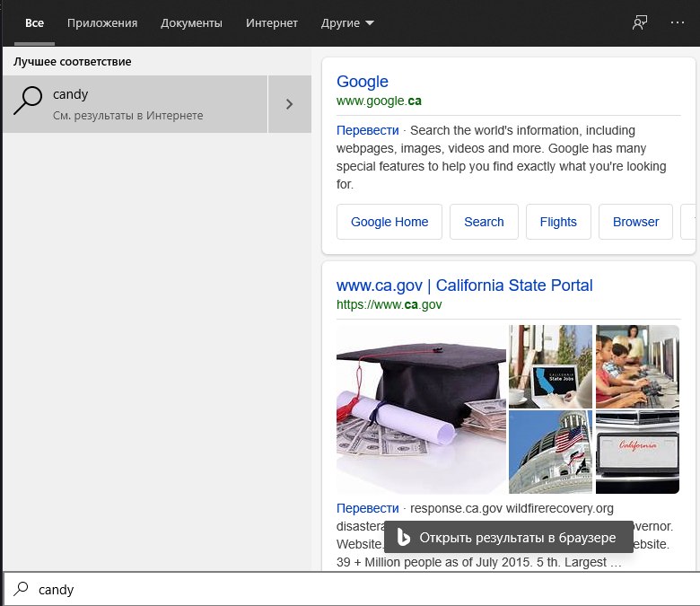This screenshot has height=606, width=700.
Task: Switch to the Документы tab
Action: [x=191, y=22]
